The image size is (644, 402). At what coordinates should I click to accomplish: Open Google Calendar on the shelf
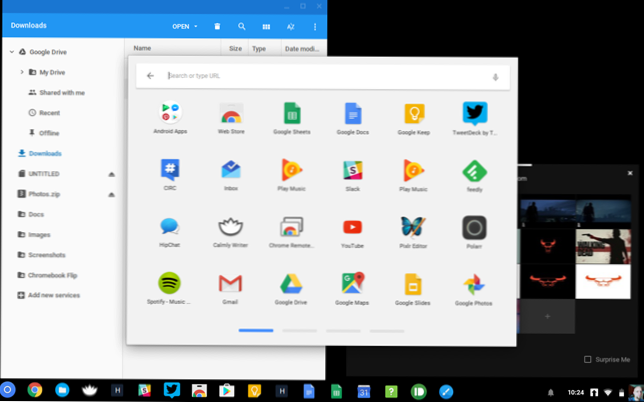coord(364,391)
